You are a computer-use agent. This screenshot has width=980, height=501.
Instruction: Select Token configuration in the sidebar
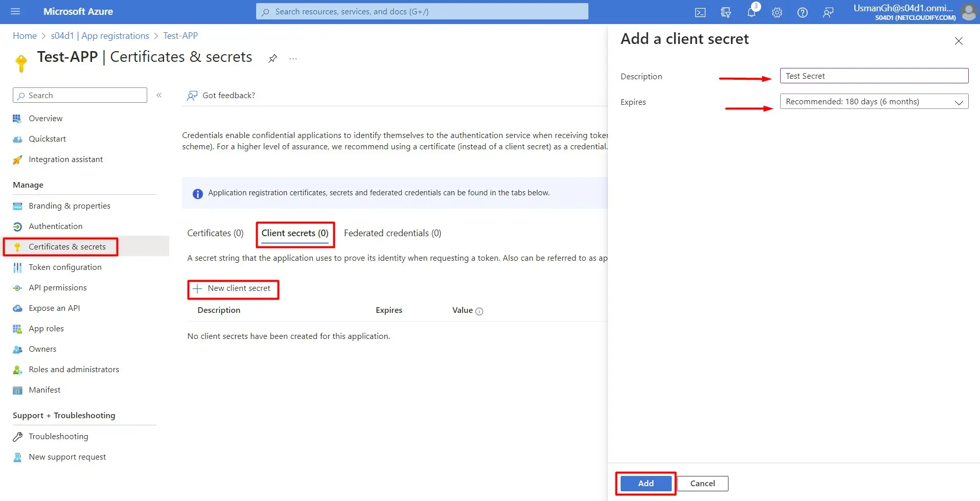65,267
